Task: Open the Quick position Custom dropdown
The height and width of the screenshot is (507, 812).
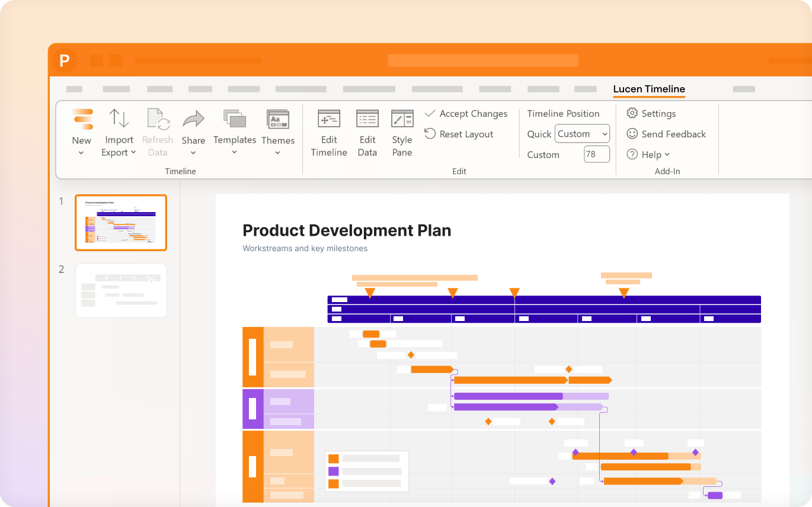Action: coord(582,134)
